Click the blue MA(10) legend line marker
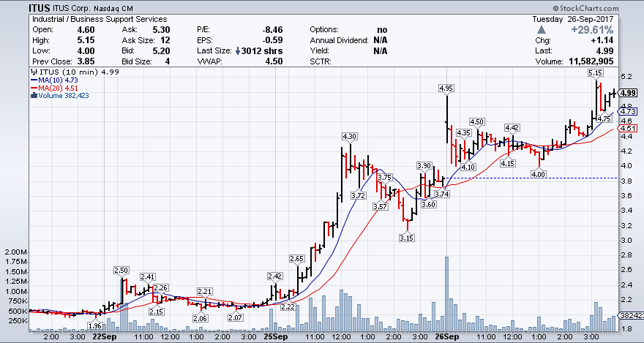The image size is (644, 343). (33, 80)
